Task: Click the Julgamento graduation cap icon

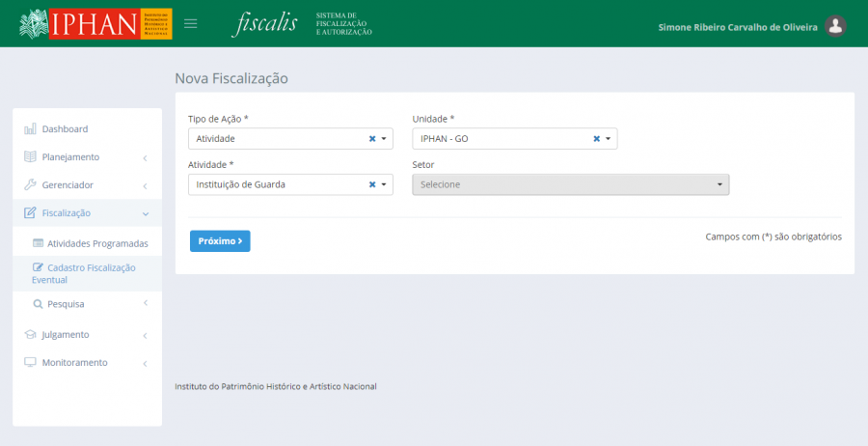Action: (x=30, y=335)
